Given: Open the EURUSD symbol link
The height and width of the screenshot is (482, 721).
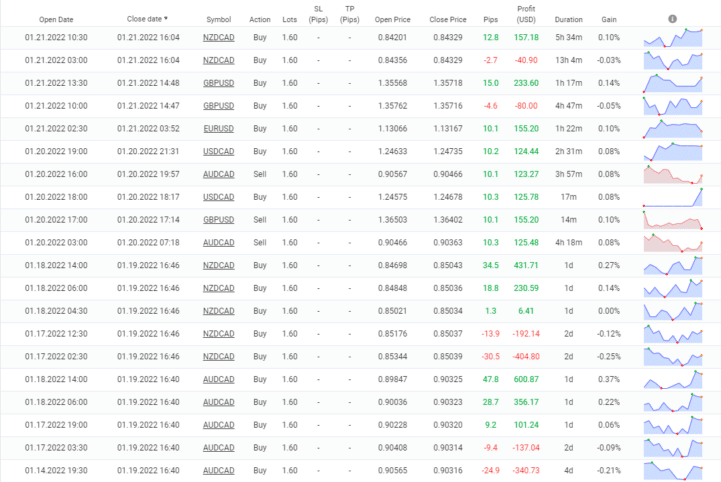Looking at the screenshot, I should pyautogui.click(x=218, y=128).
